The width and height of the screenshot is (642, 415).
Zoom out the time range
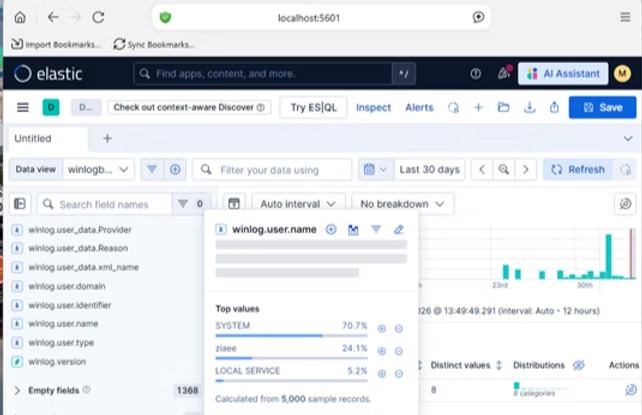click(x=504, y=169)
